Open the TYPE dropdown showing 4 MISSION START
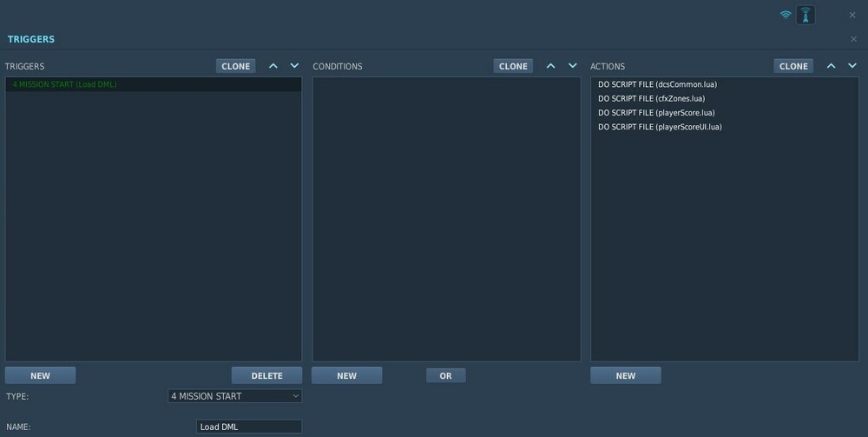This screenshot has height=437, width=868. (234, 396)
